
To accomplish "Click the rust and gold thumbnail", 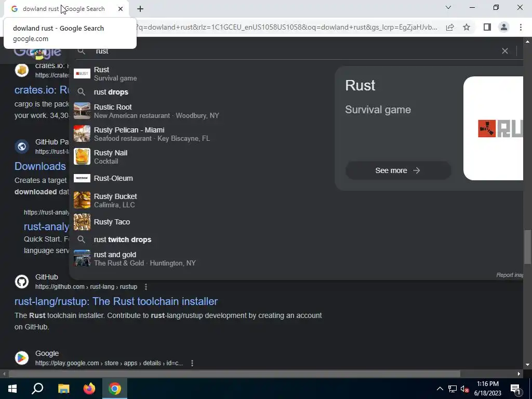I will tap(82, 259).
